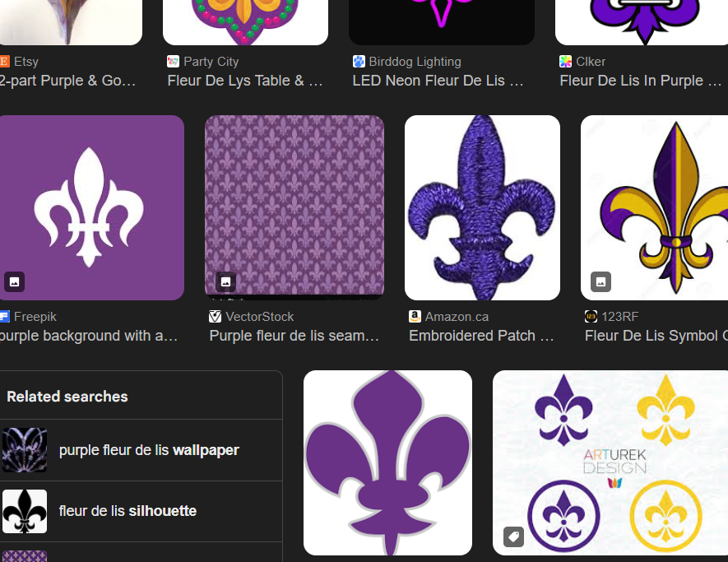Click the Clker source name
Image resolution: width=728 pixels, height=562 pixels.
591,62
